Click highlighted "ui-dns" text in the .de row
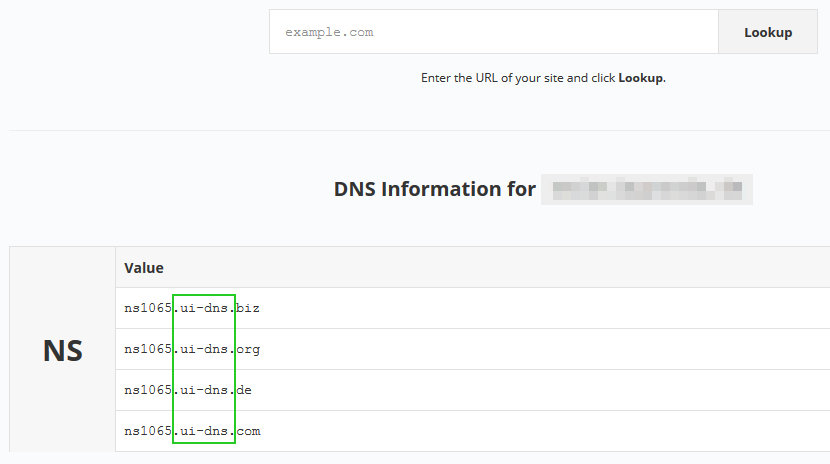 (x=204, y=390)
